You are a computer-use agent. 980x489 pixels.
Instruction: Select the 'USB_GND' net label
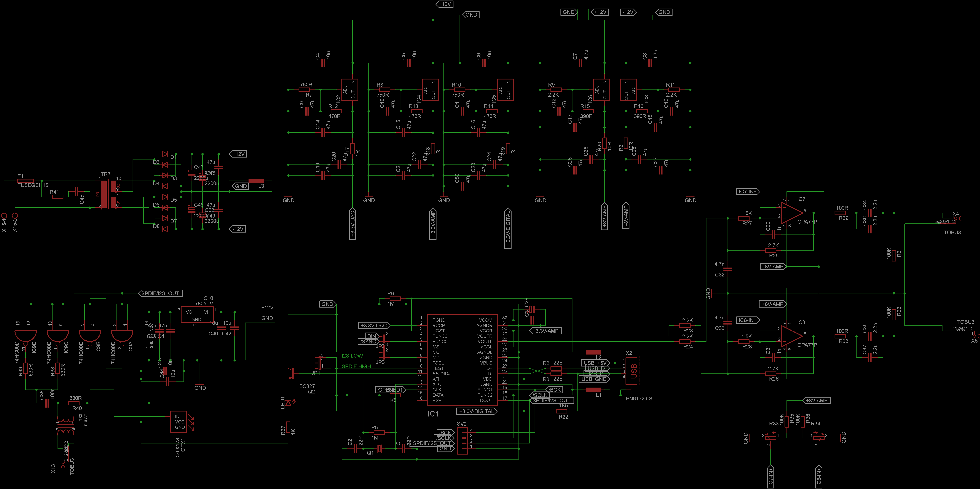[x=594, y=379]
